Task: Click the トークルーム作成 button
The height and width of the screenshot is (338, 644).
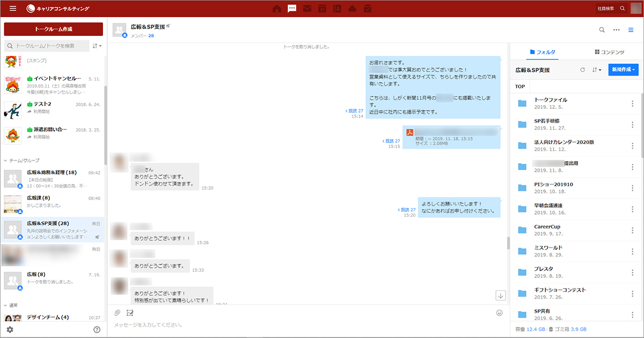Action: tap(53, 29)
